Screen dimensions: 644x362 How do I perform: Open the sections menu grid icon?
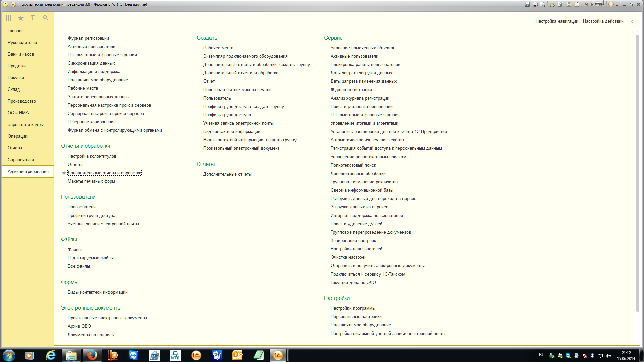point(8,18)
